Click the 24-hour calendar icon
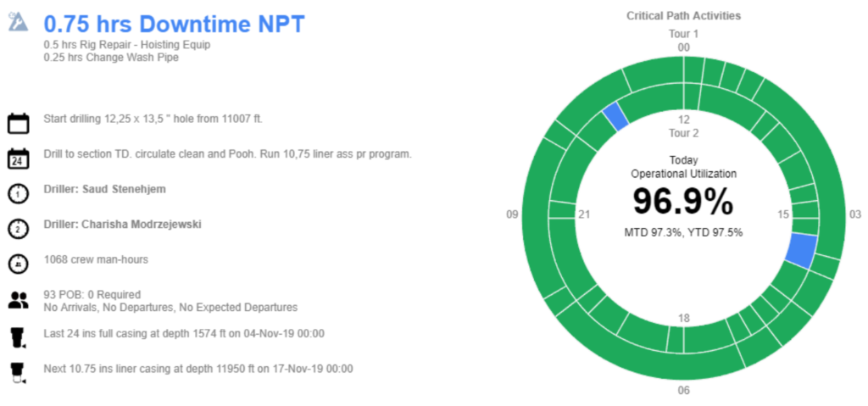Image resolution: width=868 pixels, height=406 pixels. pyautogui.click(x=19, y=159)
